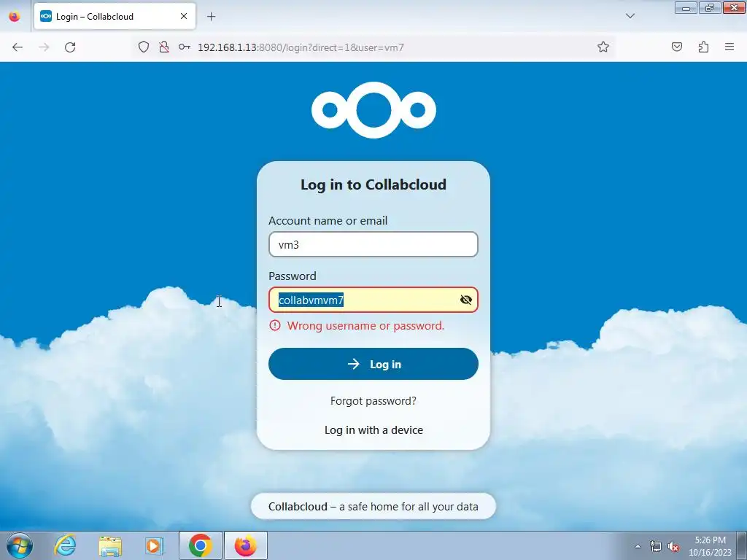Image resolution: width=747 pixels, height=560 pixels.
Task: Click the Collabcloud logo
Action: [373, 109]
